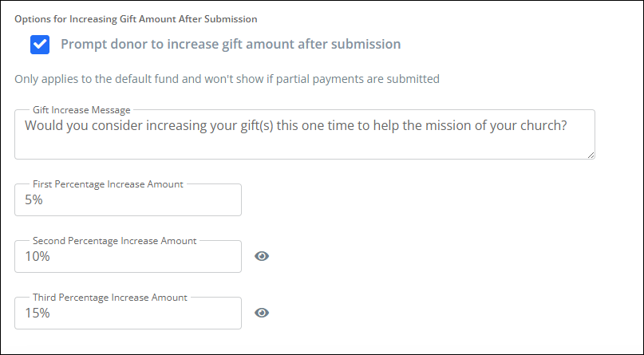
Task: Click the 'Third Percentage Increase Amount' label
Action: (x=109, y=297)
